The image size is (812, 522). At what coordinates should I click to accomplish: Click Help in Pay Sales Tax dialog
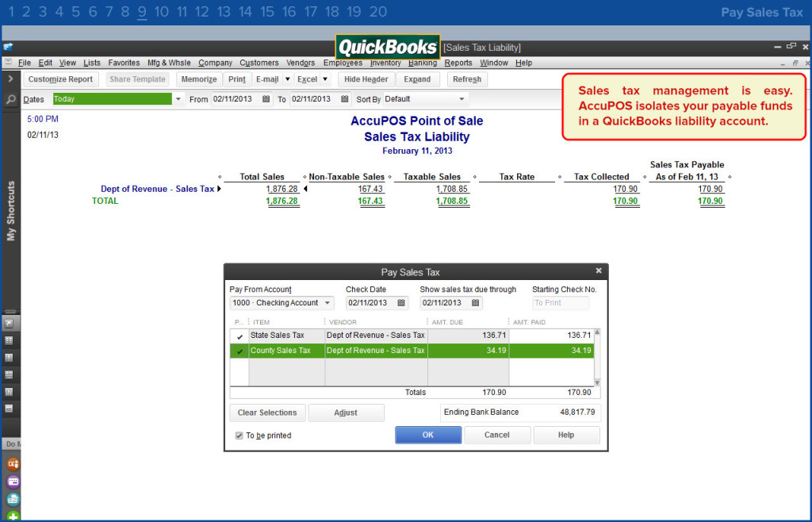point(566,435)
